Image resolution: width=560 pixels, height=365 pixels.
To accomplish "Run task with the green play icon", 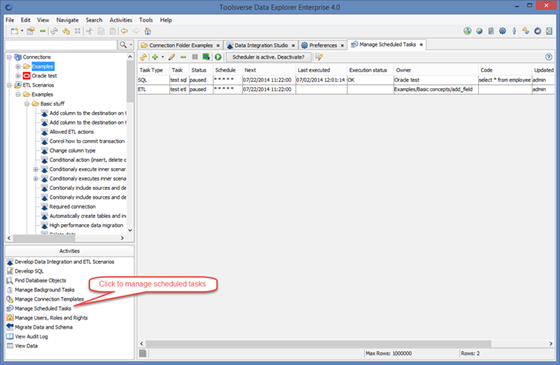I will point(218,57).
